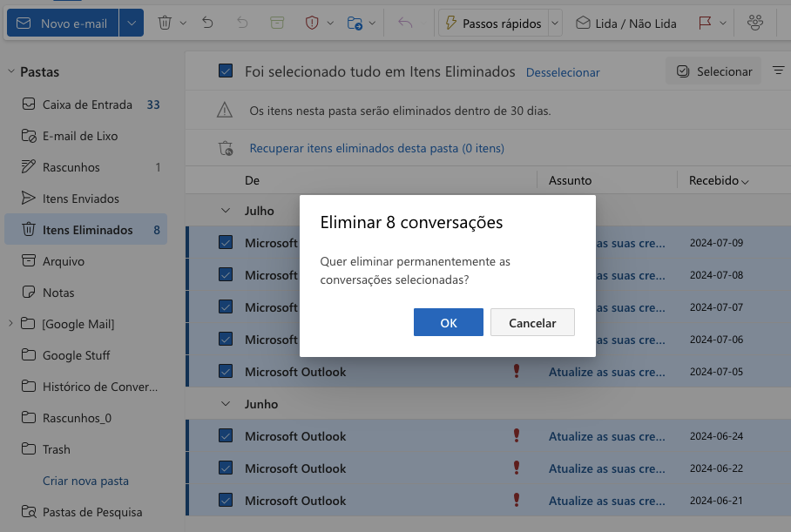Screen dimensions: 791x532
Task: Click the date 2024-07-05 cell
Action: click(716, 372)
